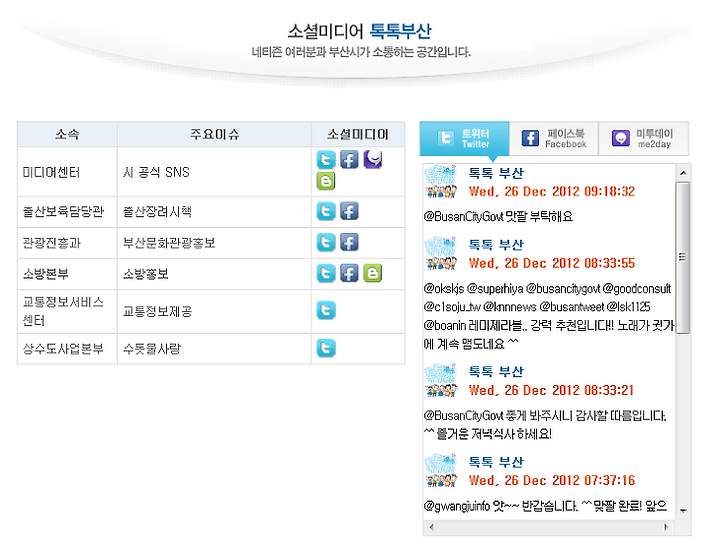
Task: Click avatar of the 08:33:55 tweet
Action: pyautogui.click(x=441, y=253)
